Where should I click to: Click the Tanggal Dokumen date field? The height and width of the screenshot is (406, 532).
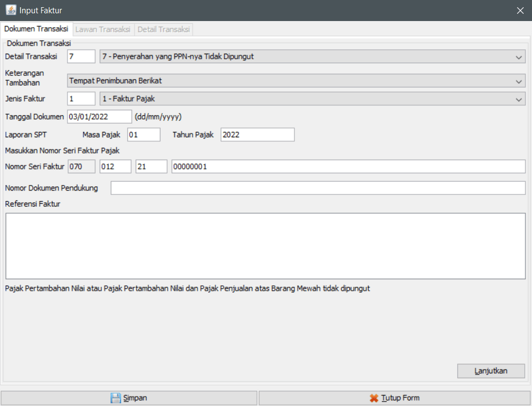100,116
